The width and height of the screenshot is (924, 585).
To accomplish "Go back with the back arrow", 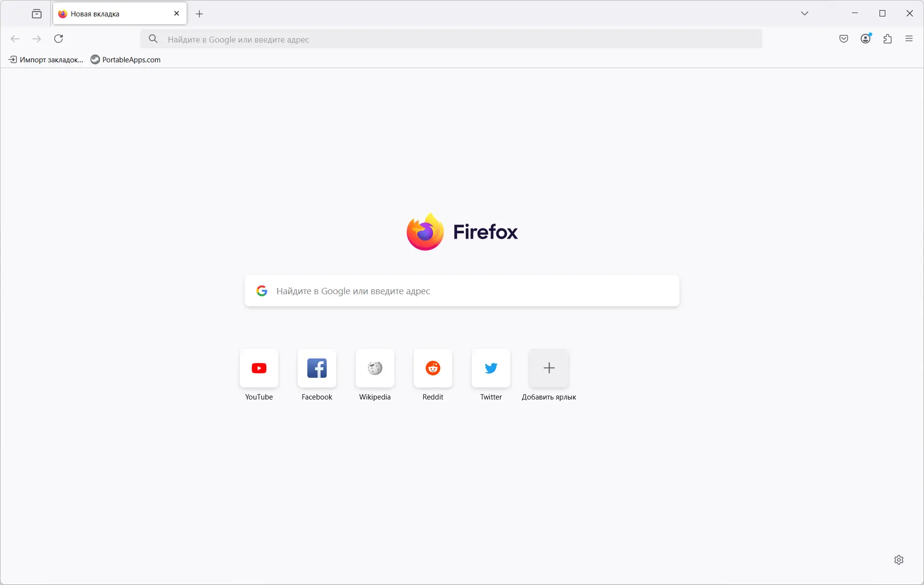I will point(15,39).
